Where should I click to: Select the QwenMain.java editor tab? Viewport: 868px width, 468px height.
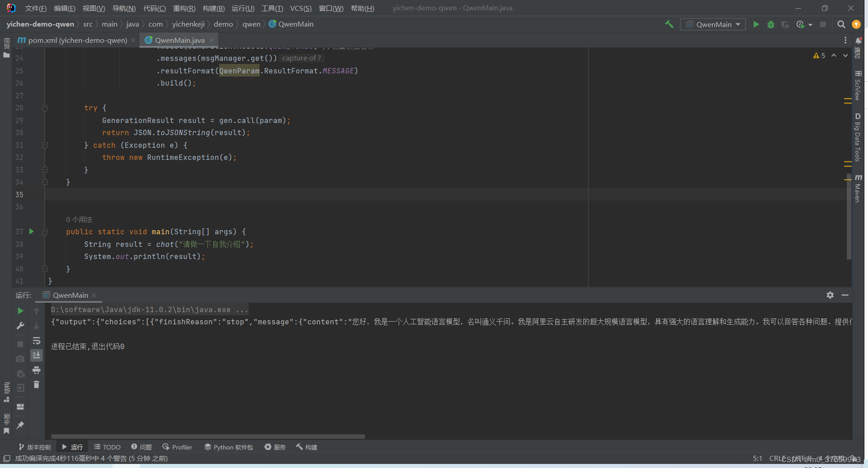pos(180,40)
